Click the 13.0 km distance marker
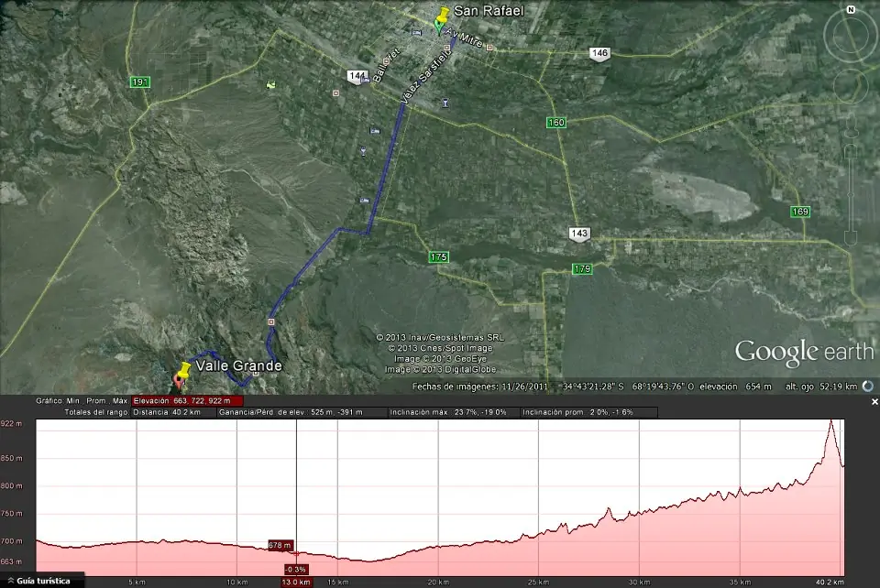This screenshot has height=588, width=880. click(296, 582)
